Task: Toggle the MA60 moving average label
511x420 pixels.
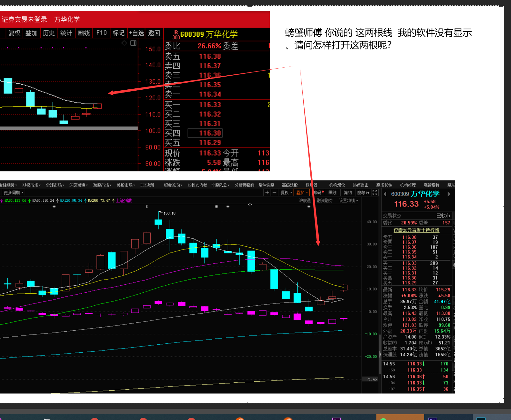Action: (43, 200)
